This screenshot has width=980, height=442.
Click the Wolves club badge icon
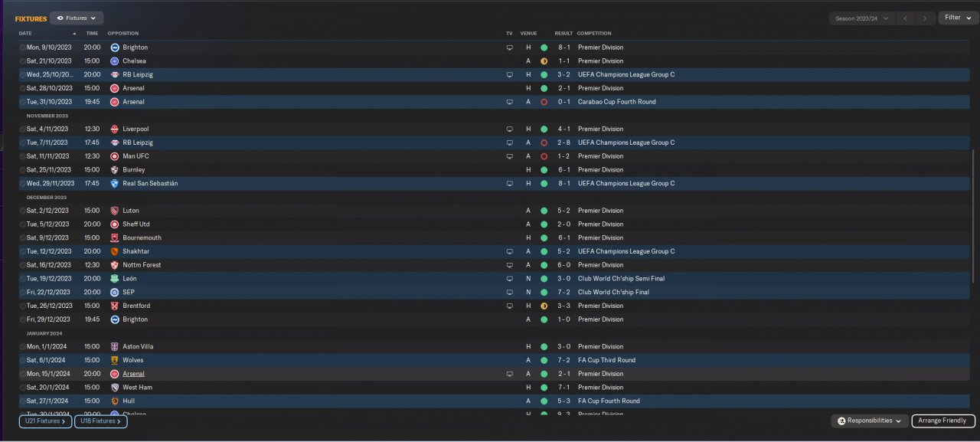point(115,360)
